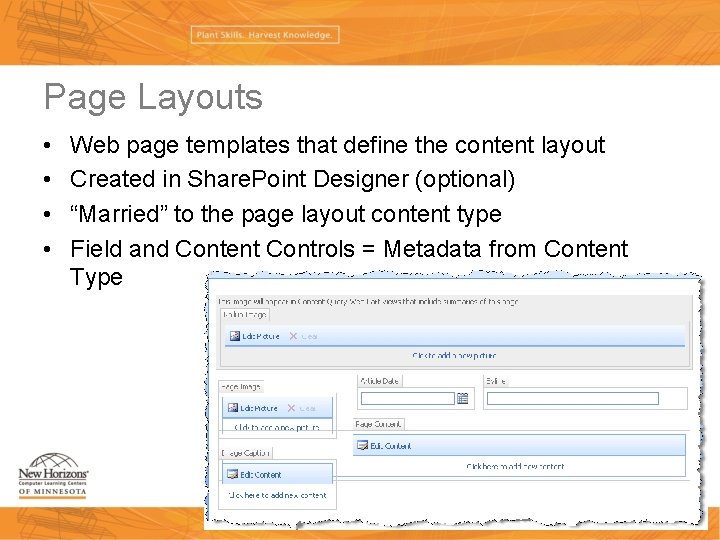This screenshot has height=540, width=720.
Task: Click the 'Plant Skills. Harvest Knowledge.' tagline box
Action: click(x=265, y=35)
